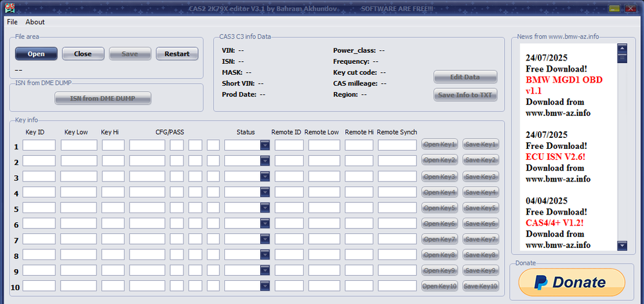Click Open Key8 button
Screen dimensions: 644x304
[x=439, y=254]
